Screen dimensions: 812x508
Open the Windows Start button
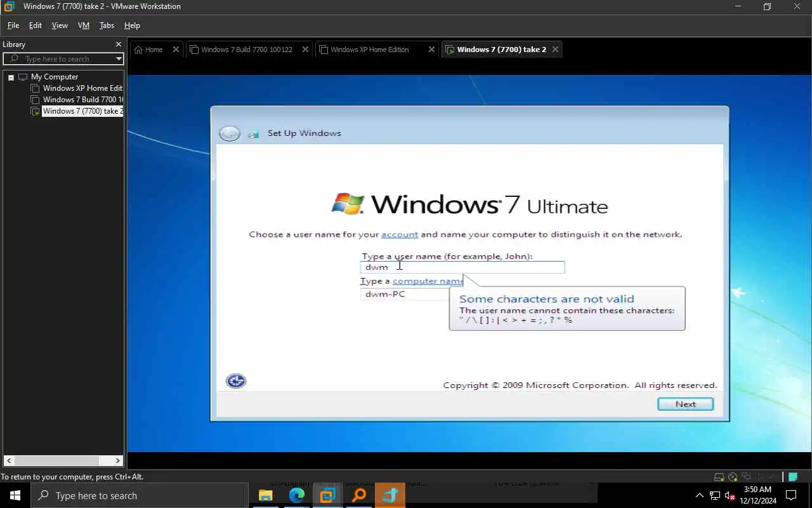[15, 495]
